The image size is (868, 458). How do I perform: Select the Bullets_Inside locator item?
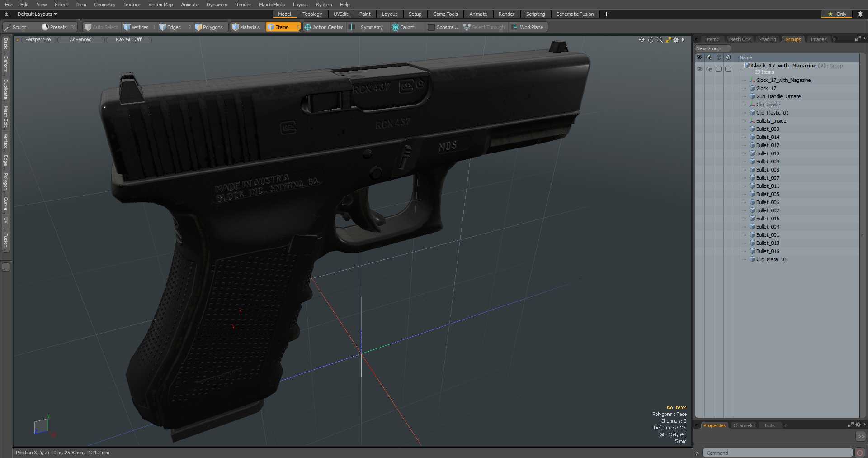tap(771, 121)
